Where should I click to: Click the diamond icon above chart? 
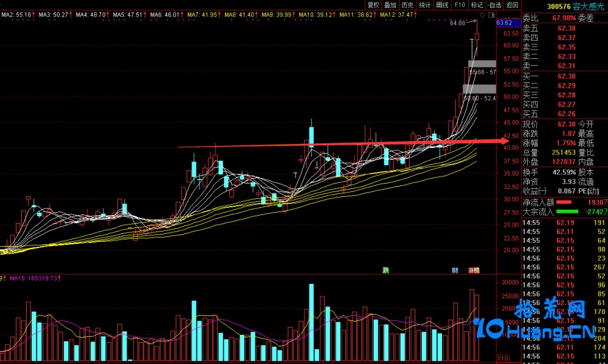pyautogui.click(x=482, y=15)
